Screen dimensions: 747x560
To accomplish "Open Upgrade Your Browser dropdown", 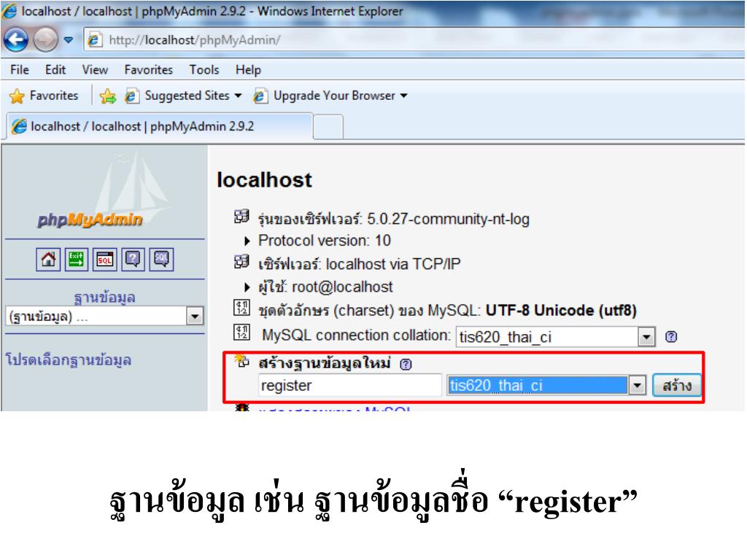I will [330, 96].
